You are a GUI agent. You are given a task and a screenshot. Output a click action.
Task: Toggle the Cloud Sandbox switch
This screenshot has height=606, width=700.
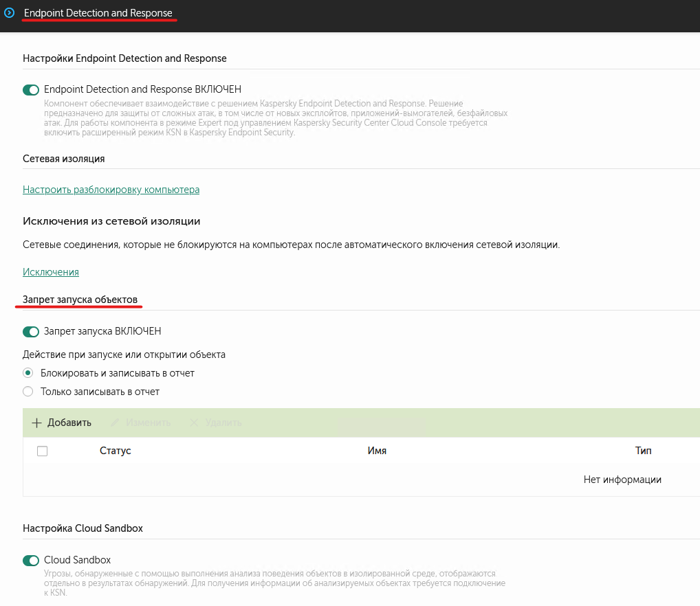point(31,561)
